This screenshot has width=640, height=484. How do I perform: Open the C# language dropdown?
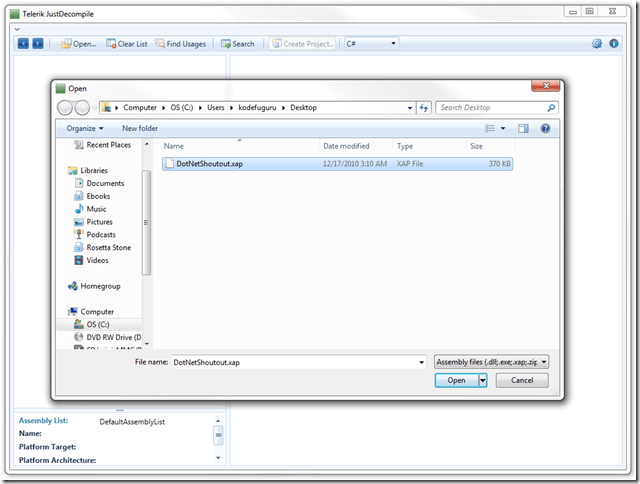coord(371,43)
